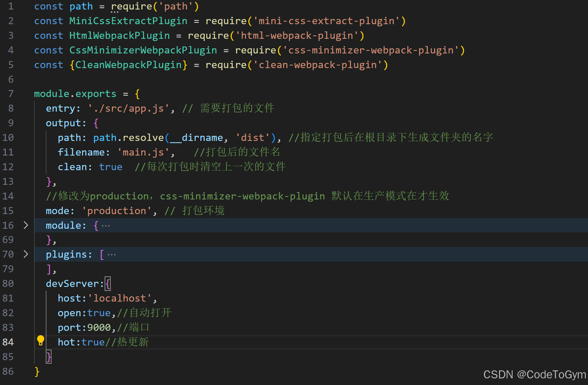Screen dimensions: 588x385
Task: Click line number 84 in the gutter
Action: click(x=8, y=341)
